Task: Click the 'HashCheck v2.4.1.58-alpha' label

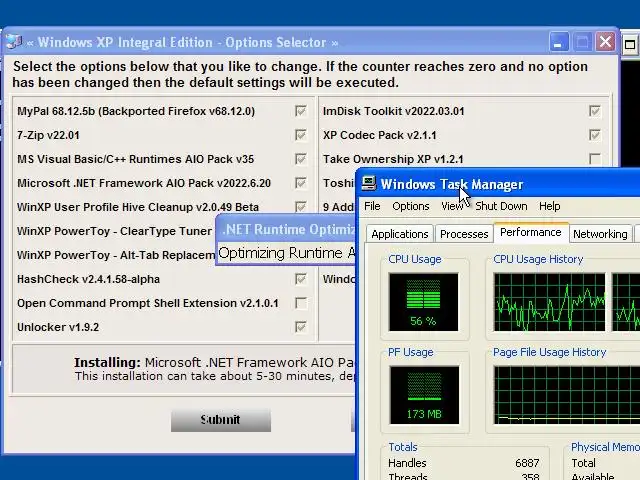Action: click(x=88, y=279)
